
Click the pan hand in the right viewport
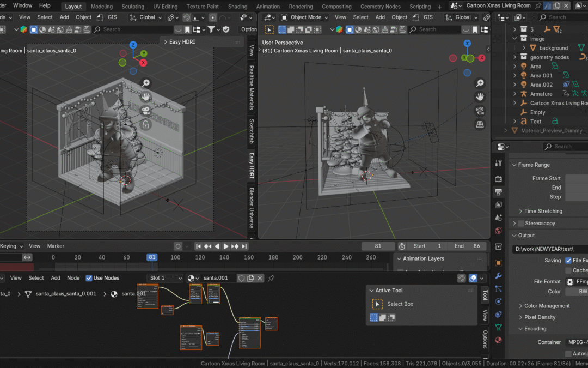tap(480, 97)
